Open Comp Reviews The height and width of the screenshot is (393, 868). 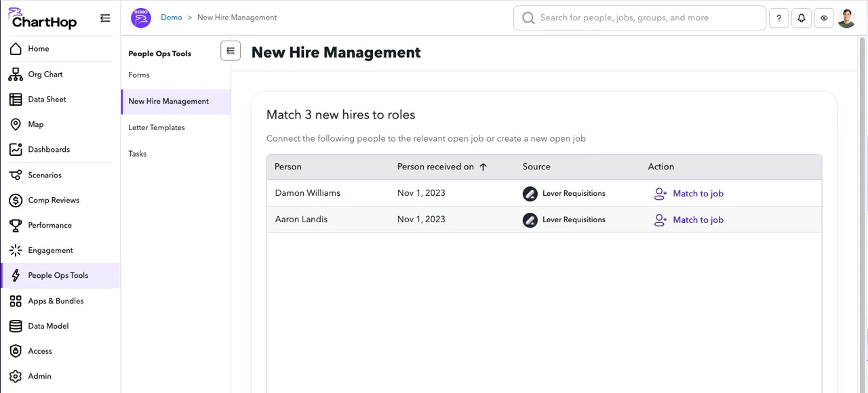point(52,200)
